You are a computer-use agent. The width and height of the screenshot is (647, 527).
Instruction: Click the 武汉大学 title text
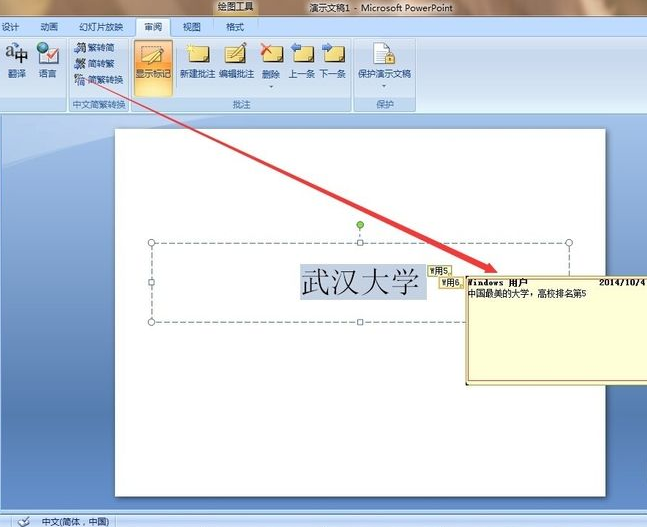(361, 282)
